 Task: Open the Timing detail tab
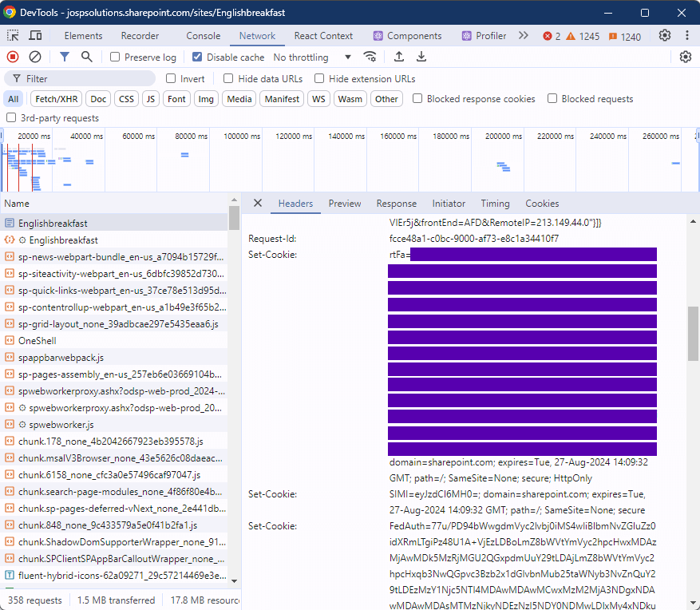point(495,203)
